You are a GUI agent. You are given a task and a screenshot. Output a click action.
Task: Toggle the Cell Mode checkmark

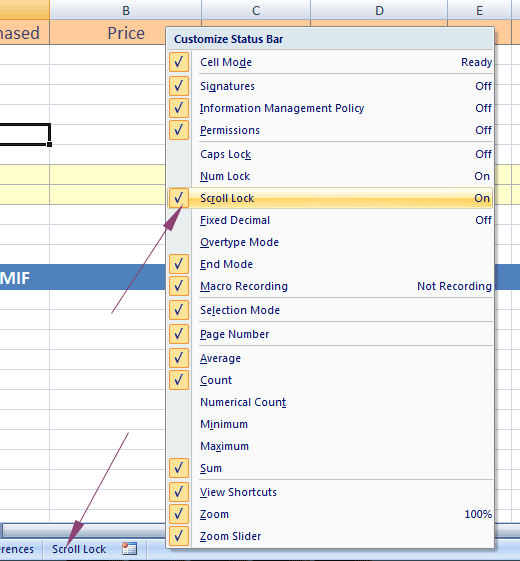330,62
